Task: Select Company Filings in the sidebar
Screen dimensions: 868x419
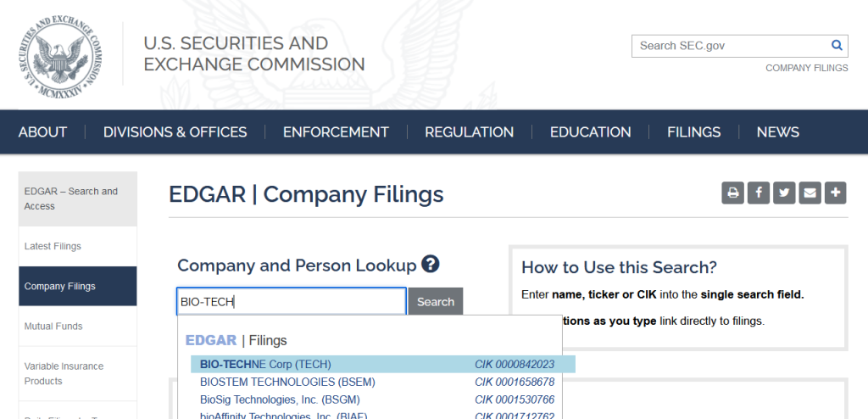Action: 78,286
